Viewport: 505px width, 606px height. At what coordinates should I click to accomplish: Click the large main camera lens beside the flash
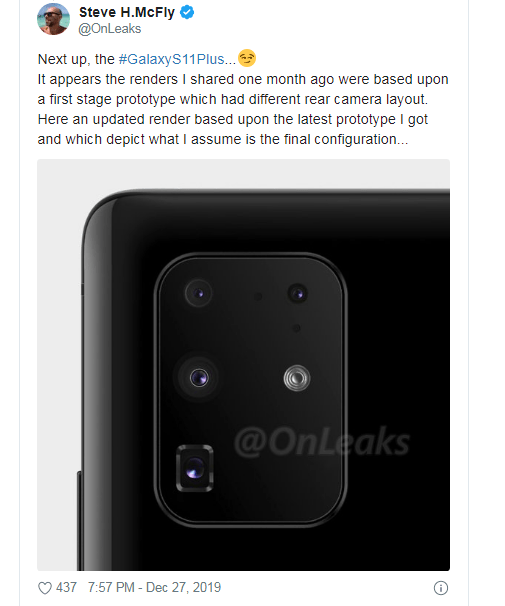click(x=199, y=377)
